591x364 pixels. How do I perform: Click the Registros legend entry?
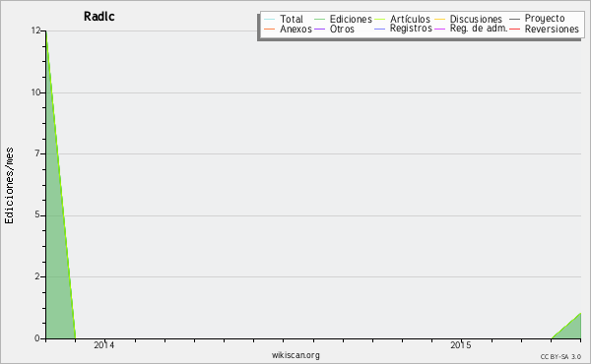point(403,29)
